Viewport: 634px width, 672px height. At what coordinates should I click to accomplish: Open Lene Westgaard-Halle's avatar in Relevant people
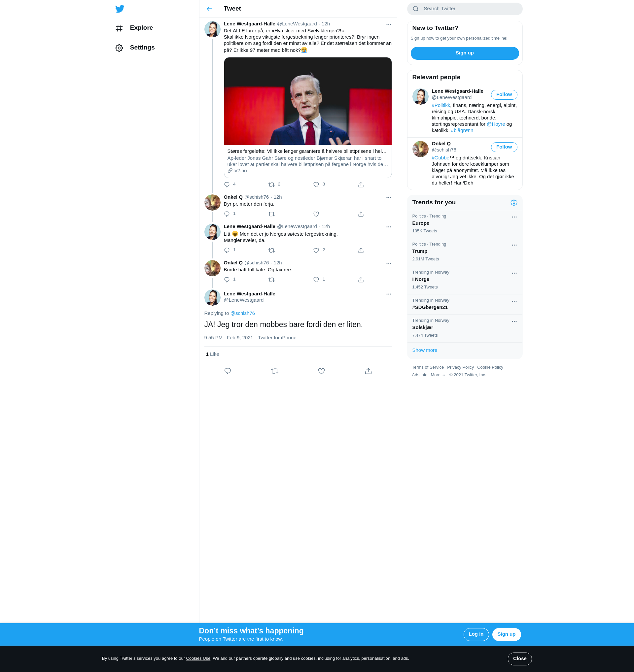pyautogui.click(x=420, y=97)
